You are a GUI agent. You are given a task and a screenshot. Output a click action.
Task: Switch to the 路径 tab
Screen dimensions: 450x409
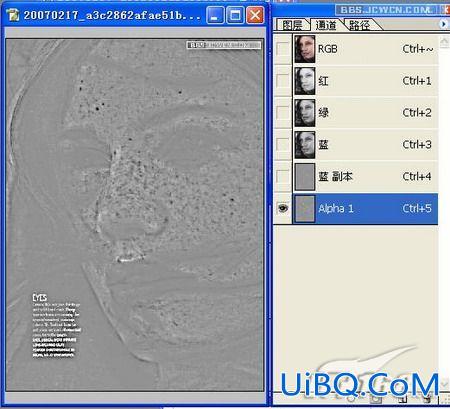pyautogui.click(x=360, y=25)
